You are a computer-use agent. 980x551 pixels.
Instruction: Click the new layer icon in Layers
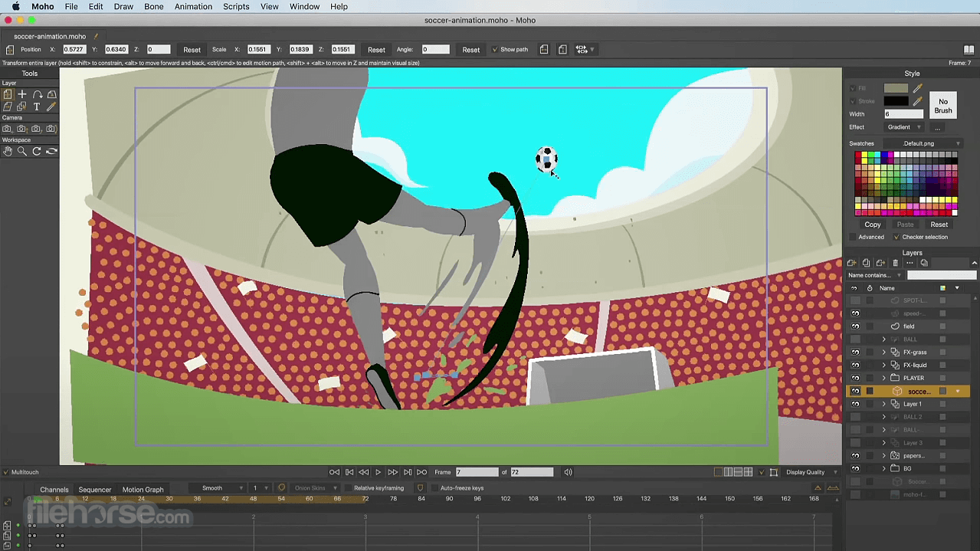point(851,263)
